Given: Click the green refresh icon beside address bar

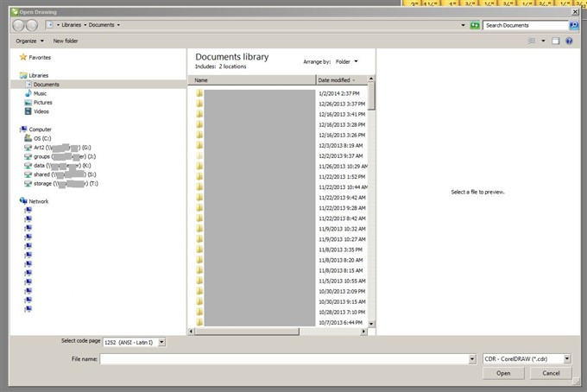Looking at the screenshot, I should coord(475,25).
